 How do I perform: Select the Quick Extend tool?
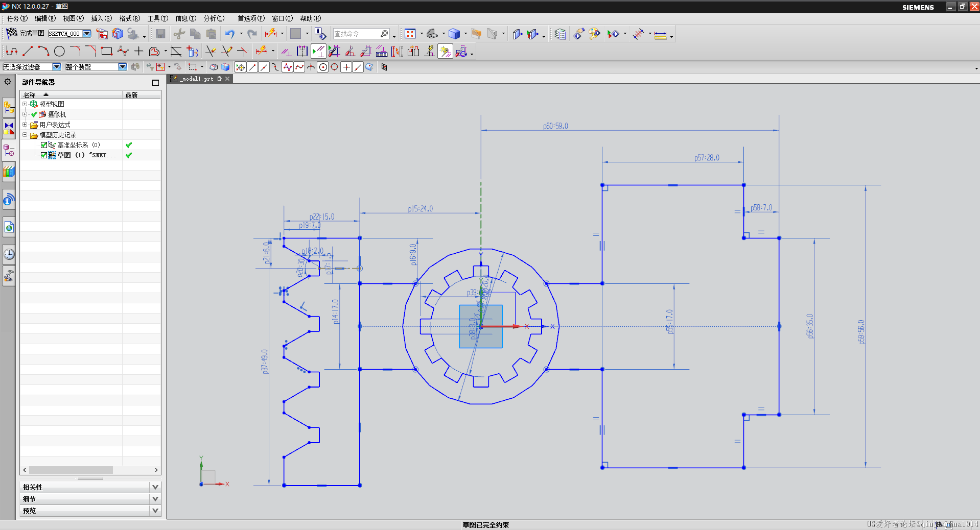(226, 51)
